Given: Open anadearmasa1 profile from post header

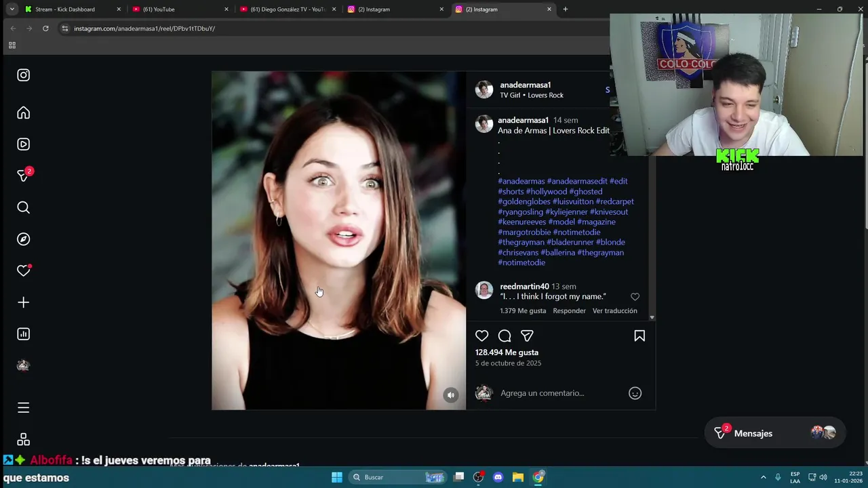Looking at the screenshot, I should point(526,85).
